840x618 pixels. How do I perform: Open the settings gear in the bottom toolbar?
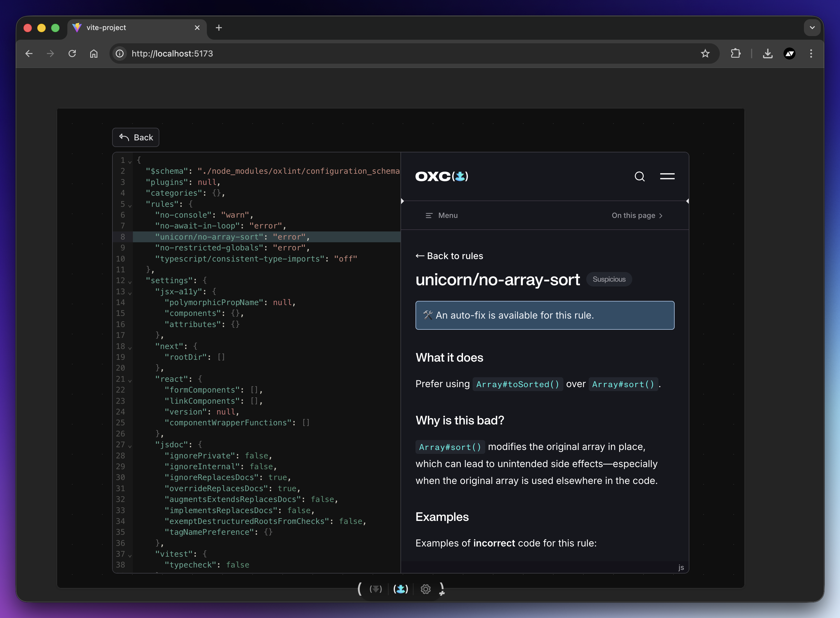[425, 589]
